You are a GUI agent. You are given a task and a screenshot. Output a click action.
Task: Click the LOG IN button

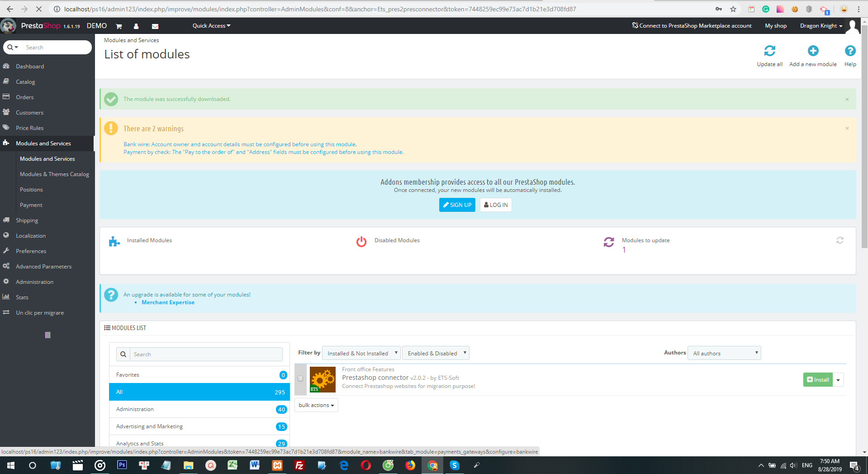[496, 205]
